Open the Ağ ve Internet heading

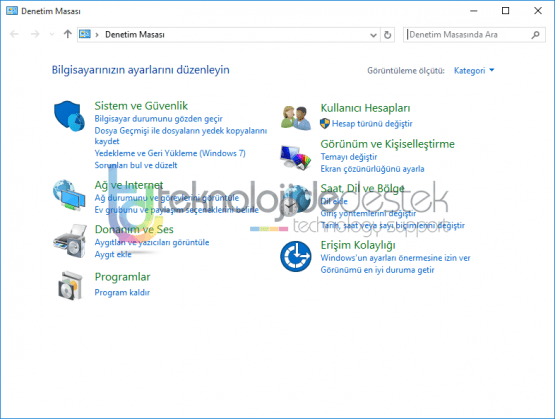[x=128, y=185]
